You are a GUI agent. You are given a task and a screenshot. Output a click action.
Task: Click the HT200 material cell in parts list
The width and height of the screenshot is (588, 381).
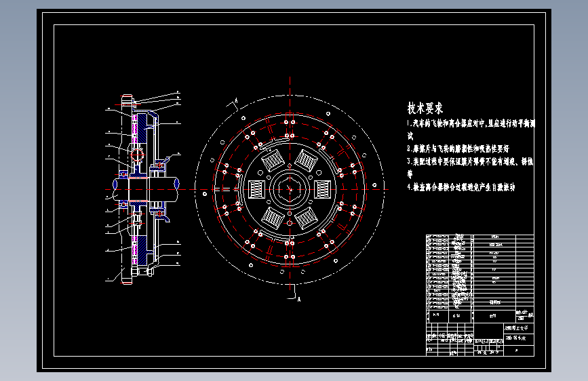coord(494,253)
